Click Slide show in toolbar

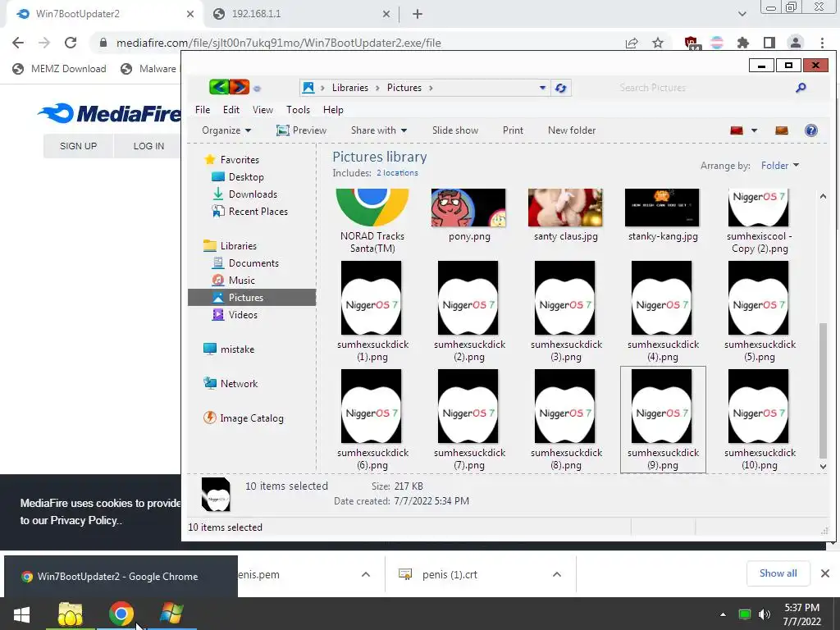pyautogui.click(x=454, y=130)
